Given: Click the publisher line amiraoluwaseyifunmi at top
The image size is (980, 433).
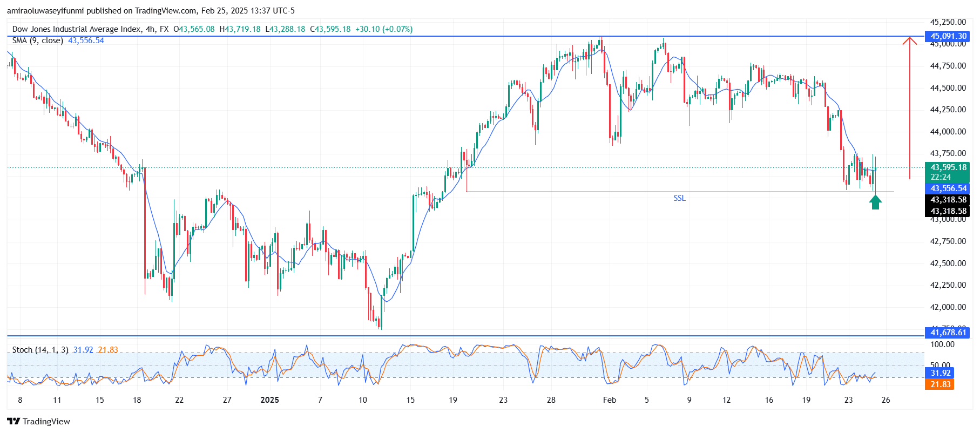Looking at the screenshot, I should 151,11.
